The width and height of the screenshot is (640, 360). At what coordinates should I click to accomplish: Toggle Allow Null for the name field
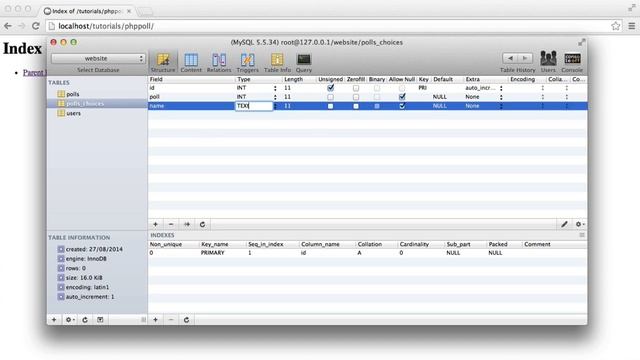[402, 106]
